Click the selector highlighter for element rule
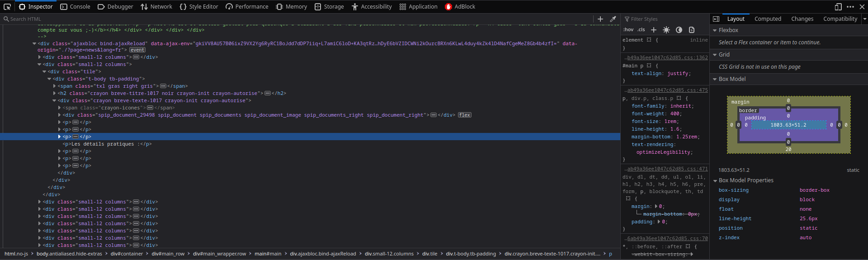 [649, 40]
